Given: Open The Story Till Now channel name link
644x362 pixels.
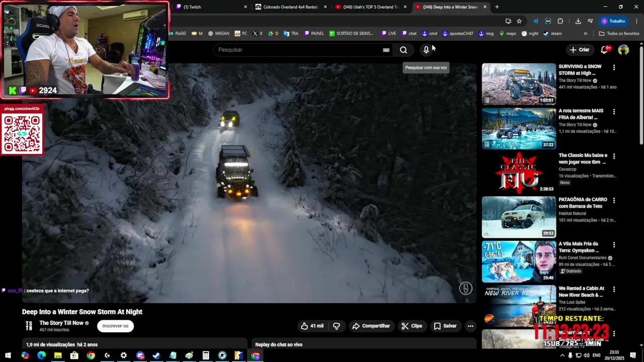Looking at the screenshot, I should coord(61,323).
